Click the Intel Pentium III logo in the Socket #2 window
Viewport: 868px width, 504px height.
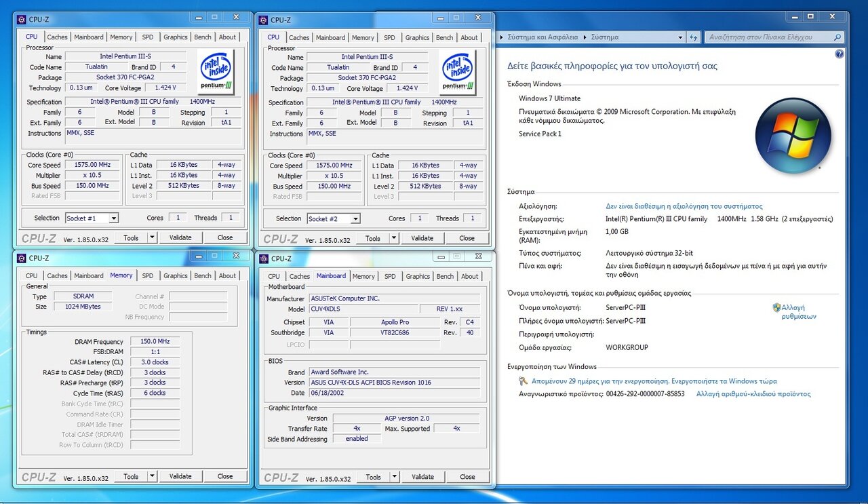[458, 71]
